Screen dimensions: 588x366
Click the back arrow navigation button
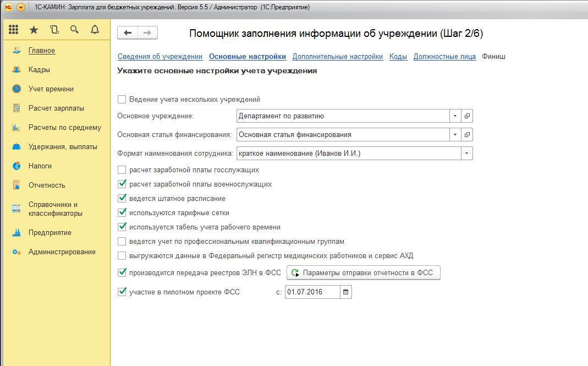tap(128, 33)
